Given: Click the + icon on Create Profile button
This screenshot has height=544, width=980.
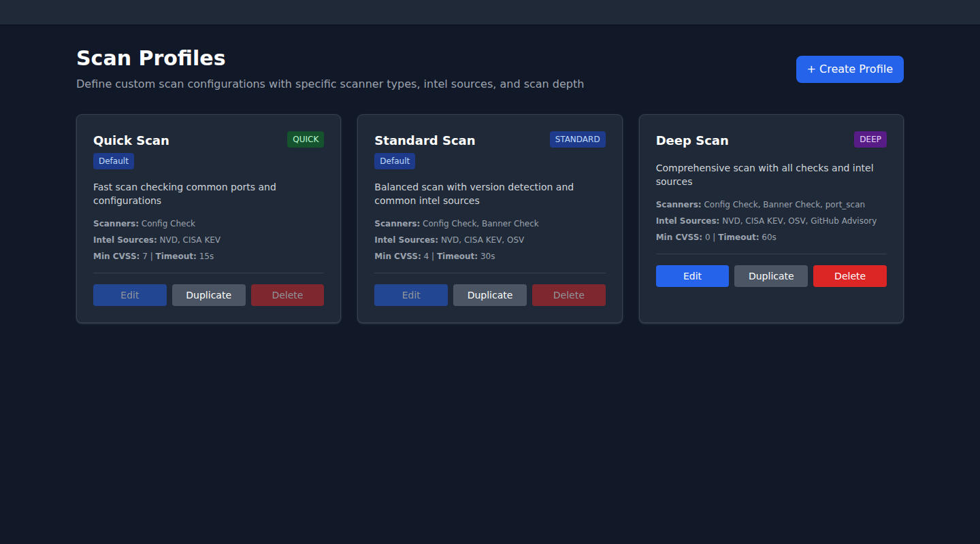Looking at the screenshot, I should (x=810, y=69).
